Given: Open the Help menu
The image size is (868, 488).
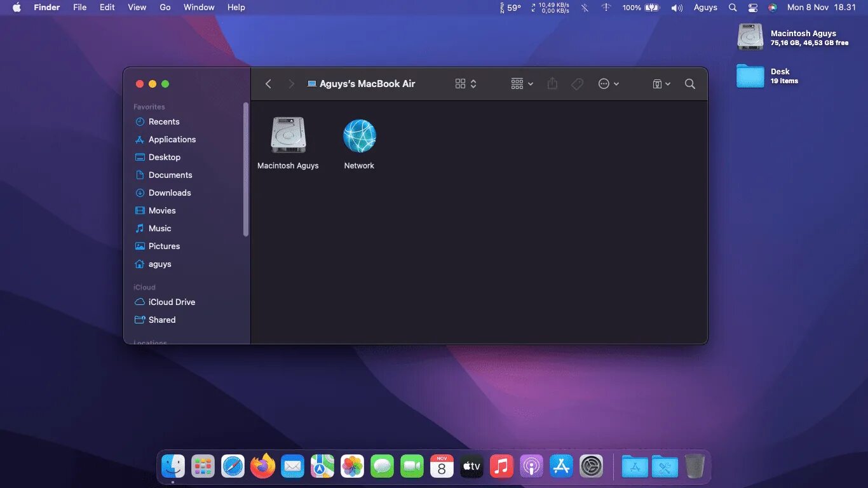Looking at the screenshot, I should click(x=236, y=8).
